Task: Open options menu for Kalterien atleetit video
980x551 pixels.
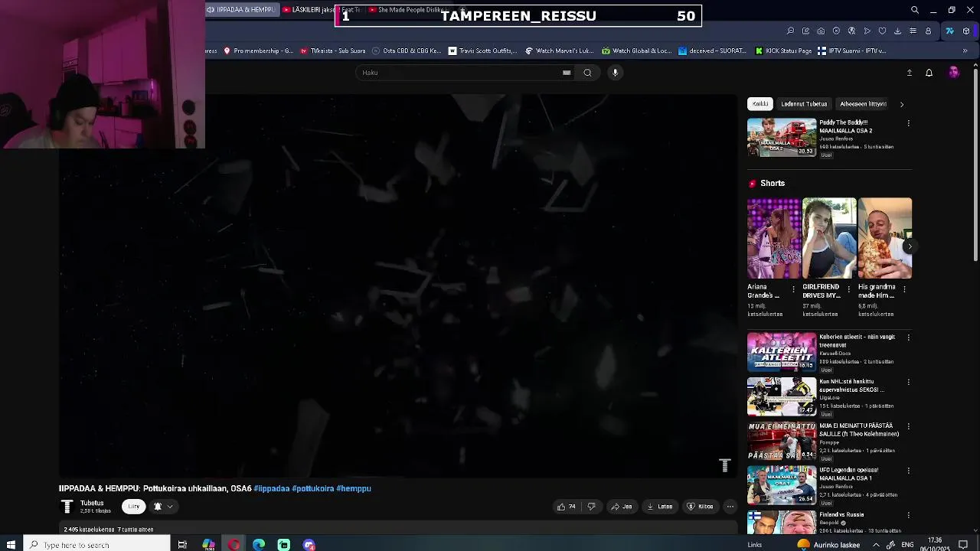Action: 909,337
